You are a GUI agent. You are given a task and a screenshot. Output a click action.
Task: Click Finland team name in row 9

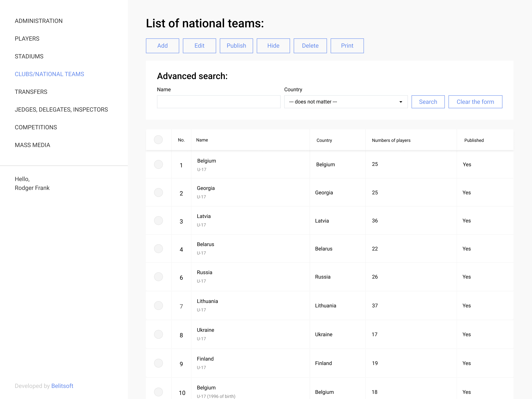205,359
